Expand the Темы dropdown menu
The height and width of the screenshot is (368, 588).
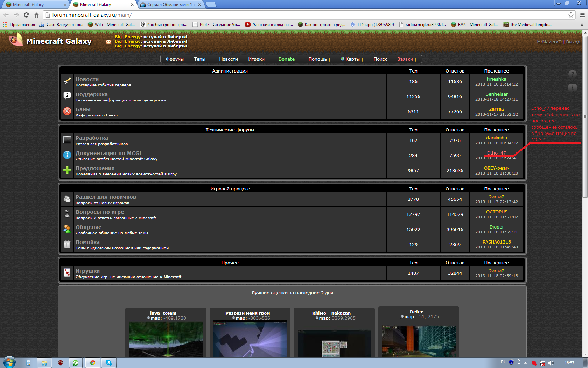coord(201,59)
